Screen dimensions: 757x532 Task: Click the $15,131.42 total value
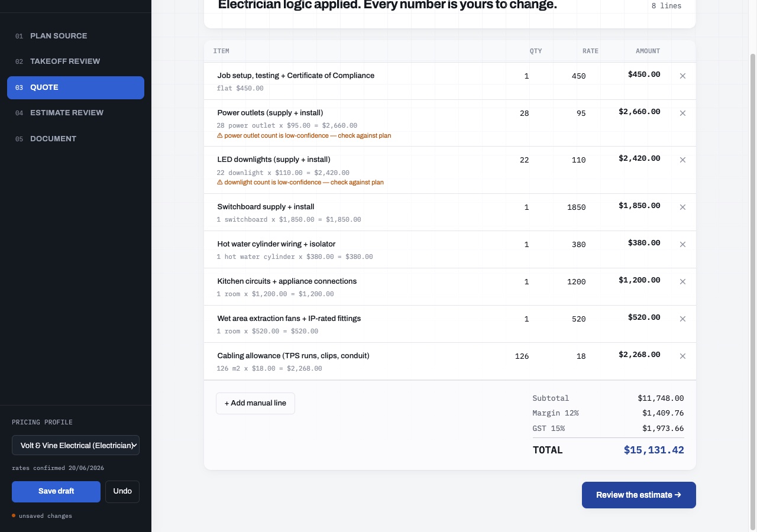click(654, 450)
